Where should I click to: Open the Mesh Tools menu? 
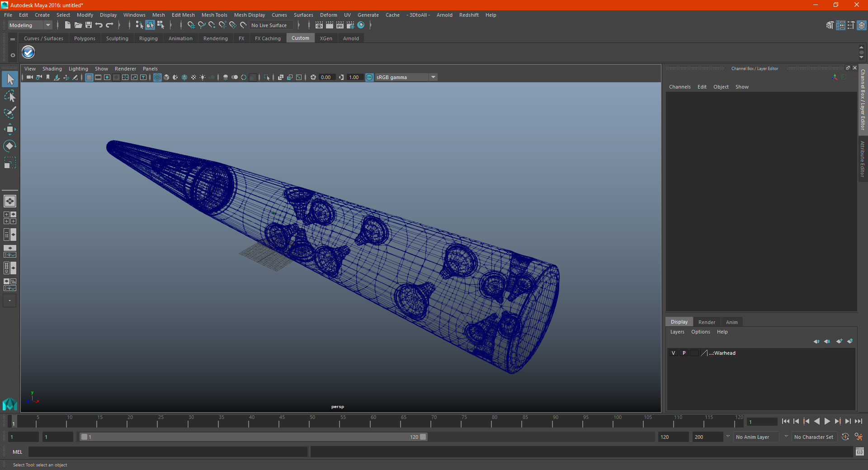tap(214, 15)
